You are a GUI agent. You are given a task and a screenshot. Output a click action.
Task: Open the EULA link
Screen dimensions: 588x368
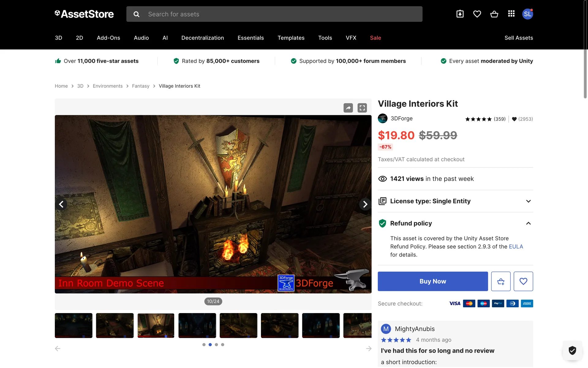pos(516,247)
